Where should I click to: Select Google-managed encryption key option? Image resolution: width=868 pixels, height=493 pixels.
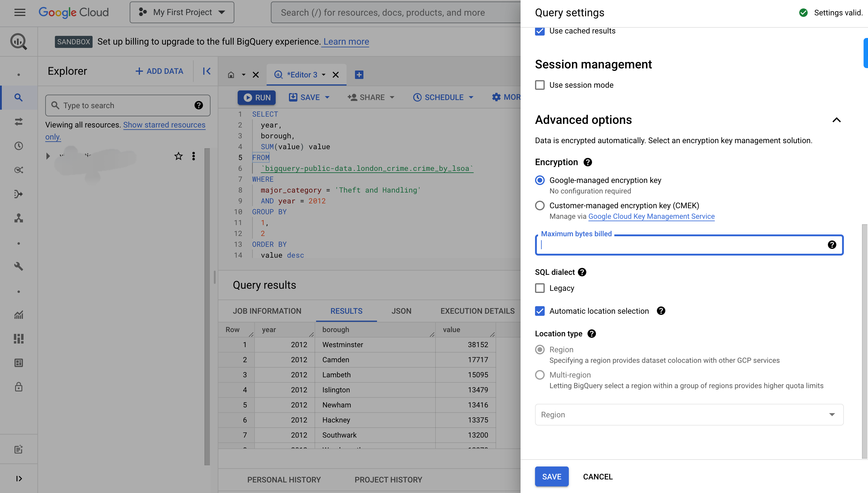[540, 180]
